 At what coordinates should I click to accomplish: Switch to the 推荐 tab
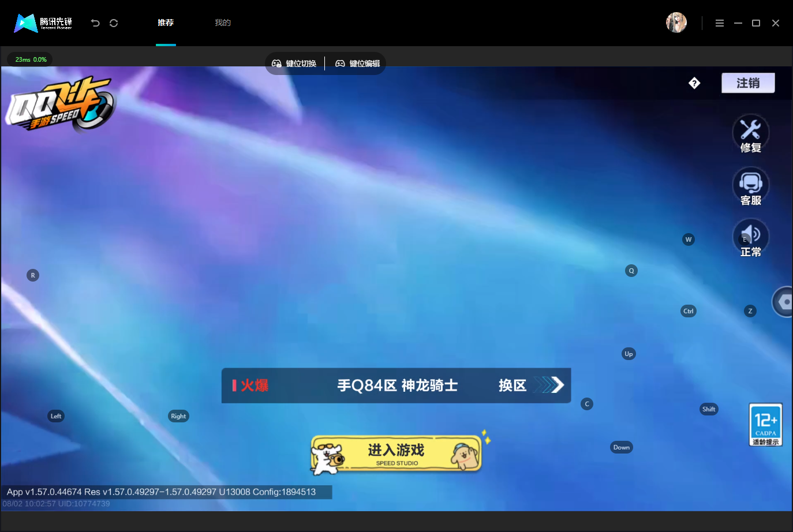point(166,23)
